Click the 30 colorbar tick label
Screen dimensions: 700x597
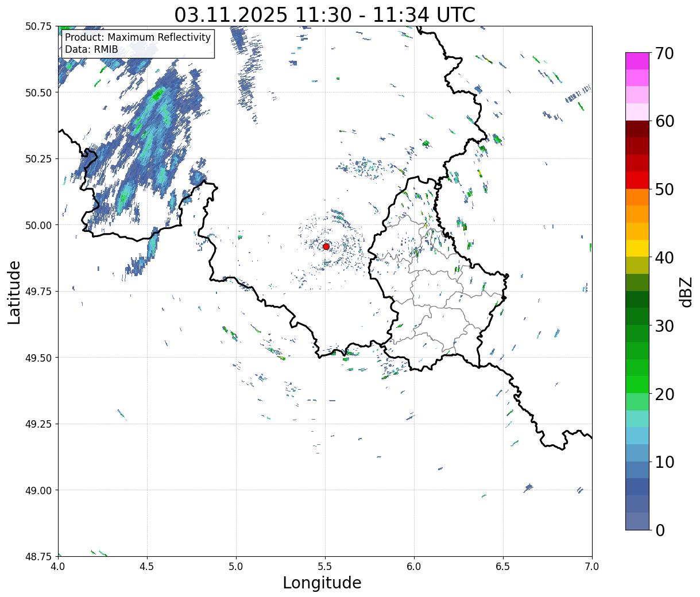click(664, 325)
